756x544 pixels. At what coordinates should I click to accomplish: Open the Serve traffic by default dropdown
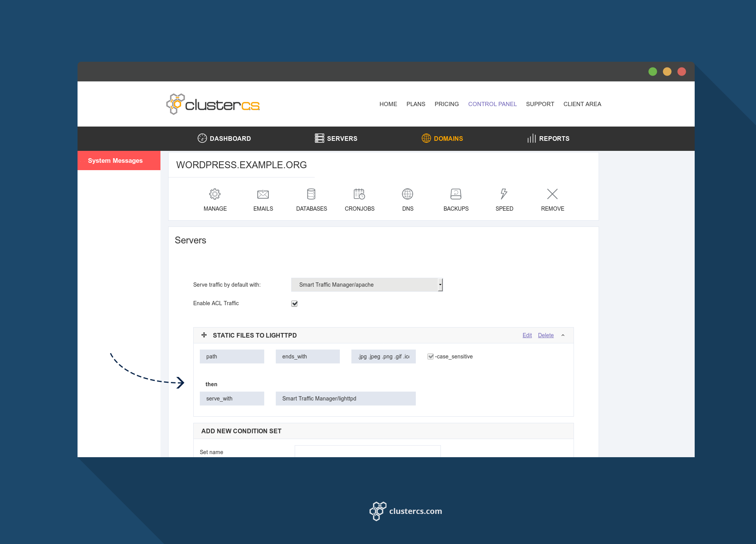366,285
